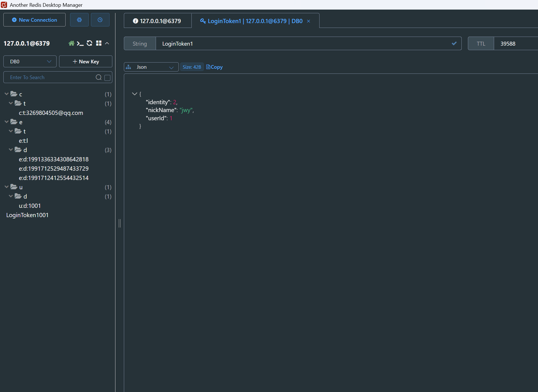Save key name with checkmark icon
The height and width of the screenshot is (392, 538).
pos(454,43)
